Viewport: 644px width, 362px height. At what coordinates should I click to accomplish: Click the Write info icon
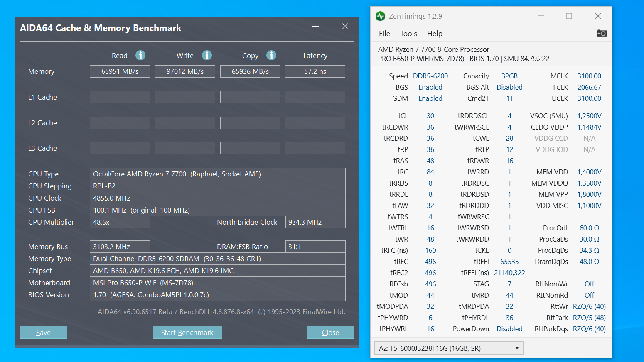click(207, 55)
